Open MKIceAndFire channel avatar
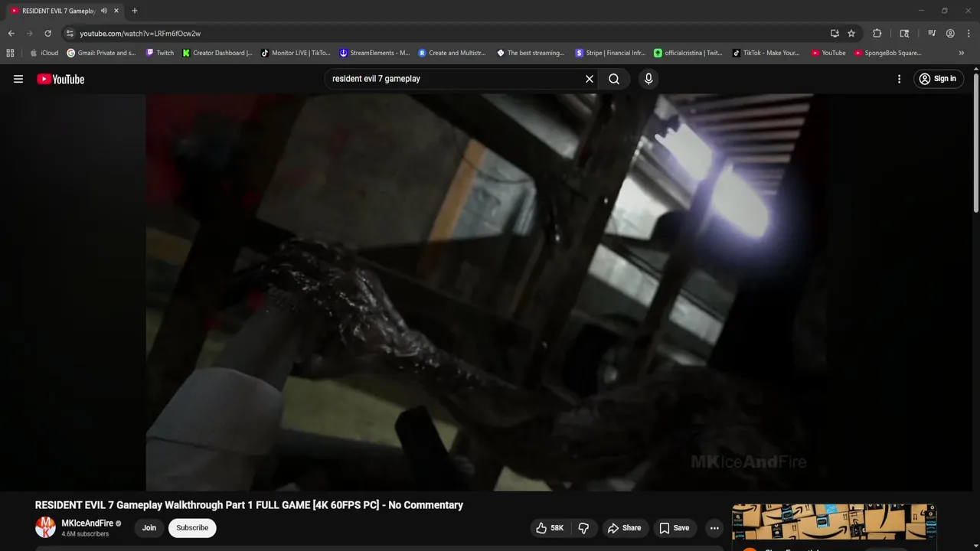 [x=46, y=527]
